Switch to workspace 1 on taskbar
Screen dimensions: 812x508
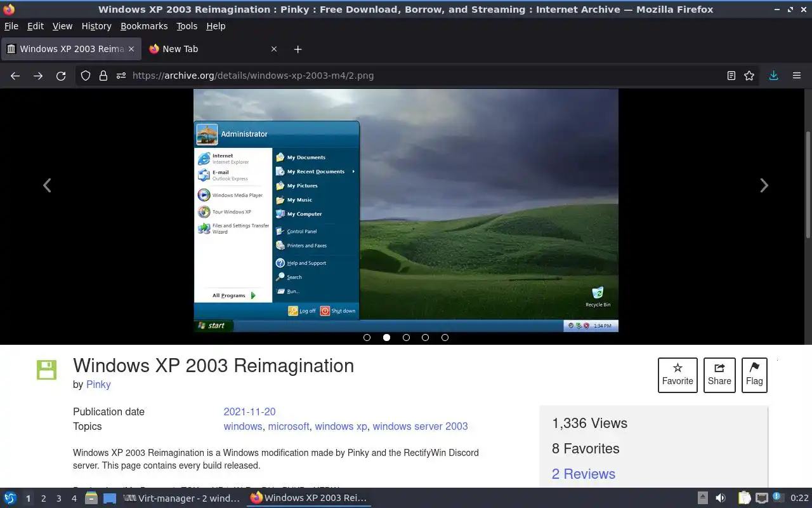tap(28, 498)
